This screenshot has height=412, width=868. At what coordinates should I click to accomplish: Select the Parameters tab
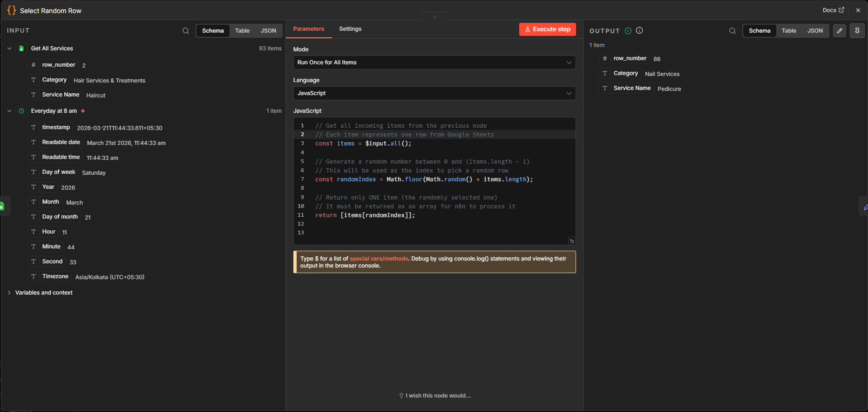309,29
